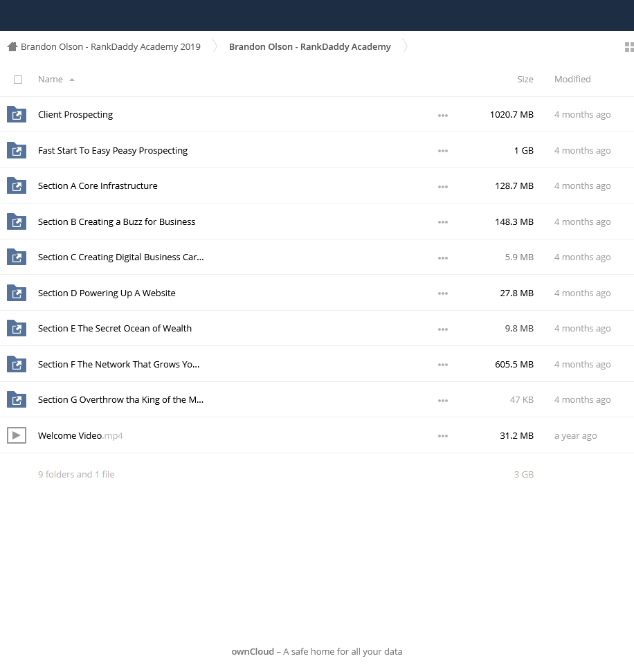
Task: Open Section G Overthrow tha King of the M... folder
Action: pos(121,399)
